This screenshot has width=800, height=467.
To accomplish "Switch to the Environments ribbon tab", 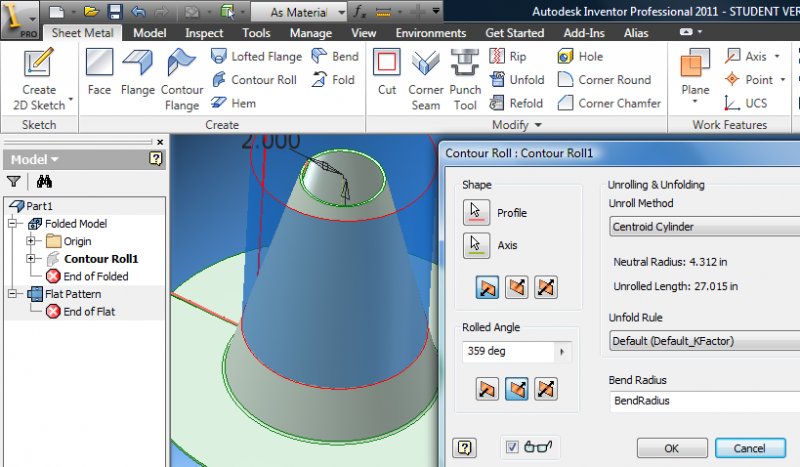I will tap(431, 33).
